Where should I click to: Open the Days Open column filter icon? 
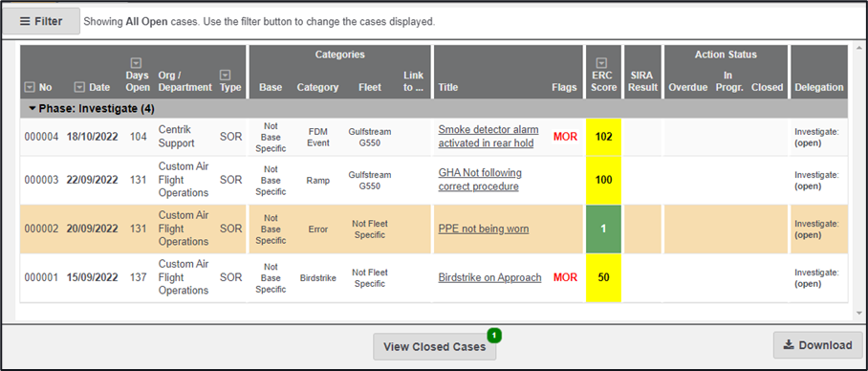135,63
